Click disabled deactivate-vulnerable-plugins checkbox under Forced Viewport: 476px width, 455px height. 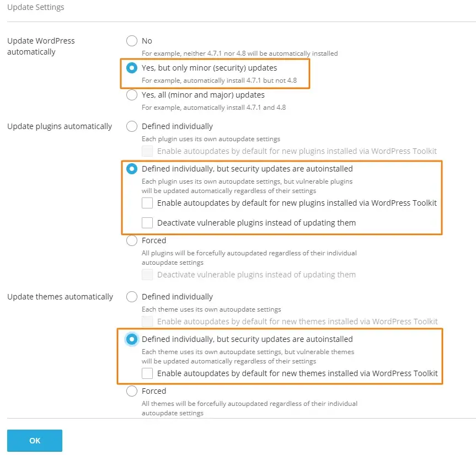tap(147, 275)
